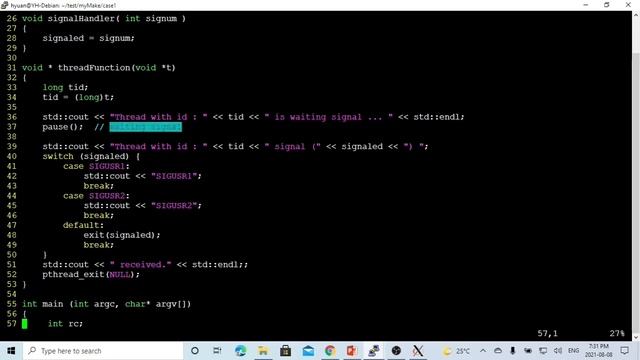Viewport: 640px width, 360px height.
Task: Open the weather widget showing 25°C
Action: [x=456, y=351]
